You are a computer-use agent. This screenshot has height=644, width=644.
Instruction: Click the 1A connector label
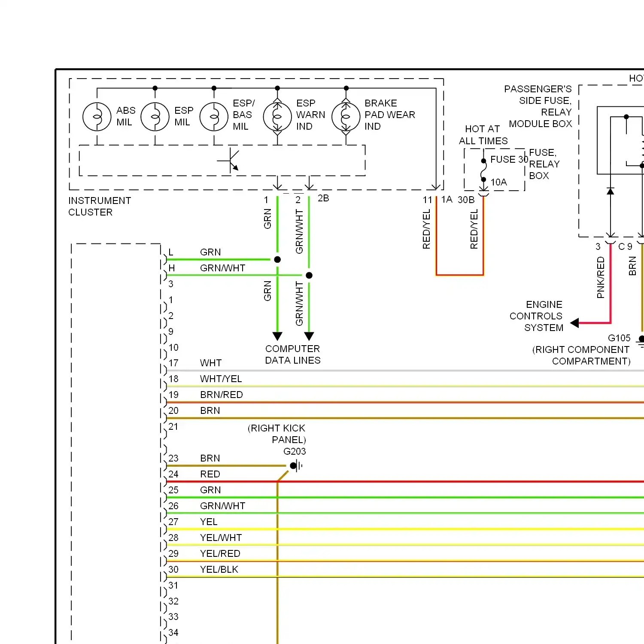click(447, 200)
